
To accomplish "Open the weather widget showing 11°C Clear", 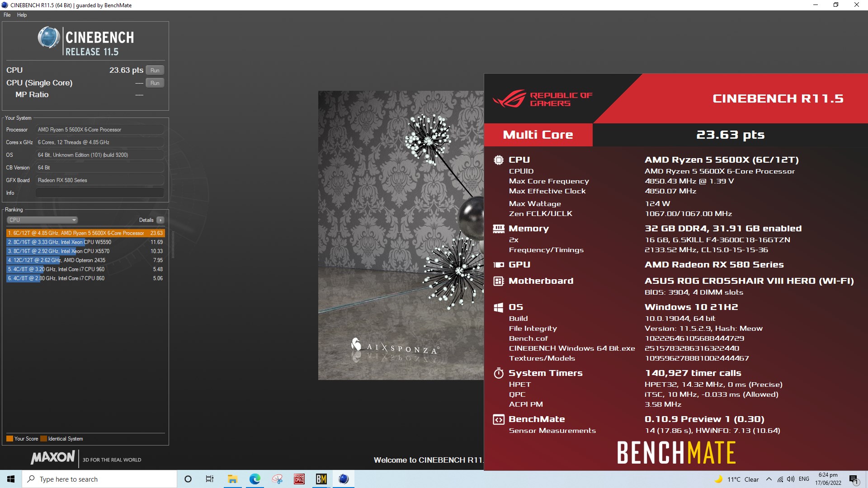I will tap(737, 479).
